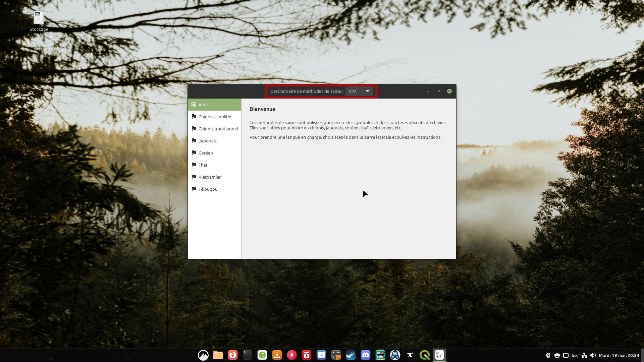
Task: Click the 'Pour prendre une langue en charge' paragraph
Action: coord(345,137)
